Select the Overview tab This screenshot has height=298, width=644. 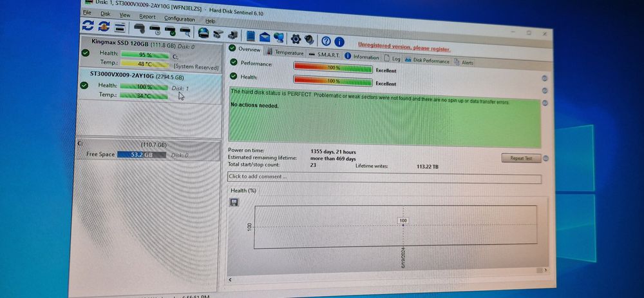(x=245, y=49)
